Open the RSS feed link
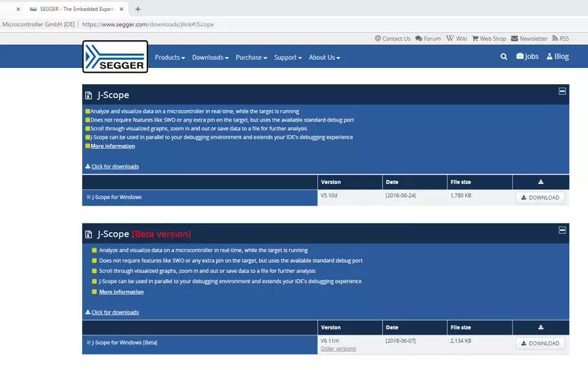This screenshot has height=370, width=588. pos(561,39)
